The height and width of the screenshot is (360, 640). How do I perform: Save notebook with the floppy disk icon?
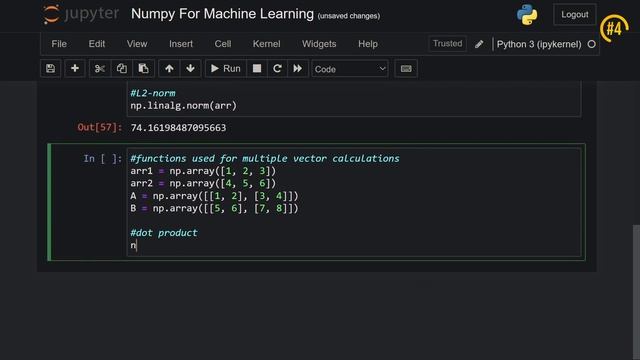[x=51, y=69]
